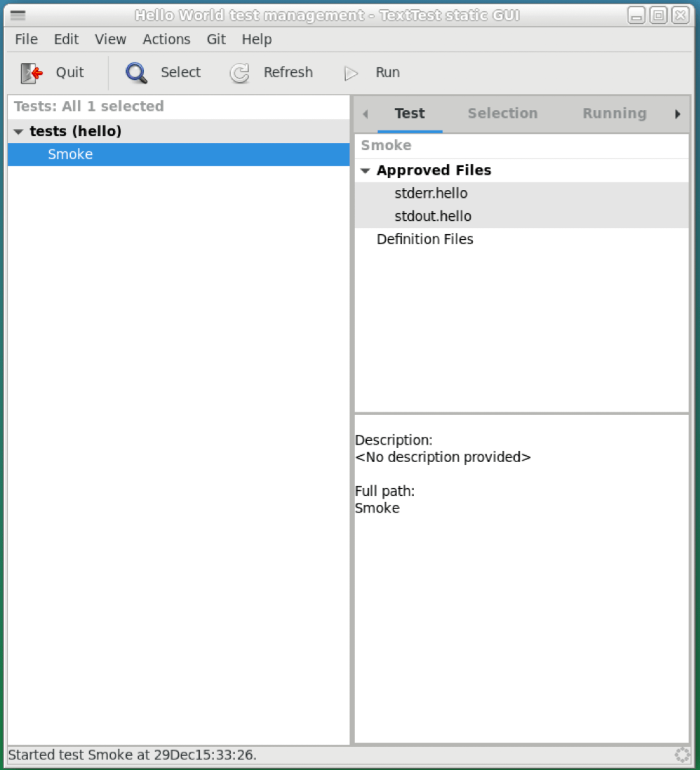Open the File menu

tap(26, 39)
